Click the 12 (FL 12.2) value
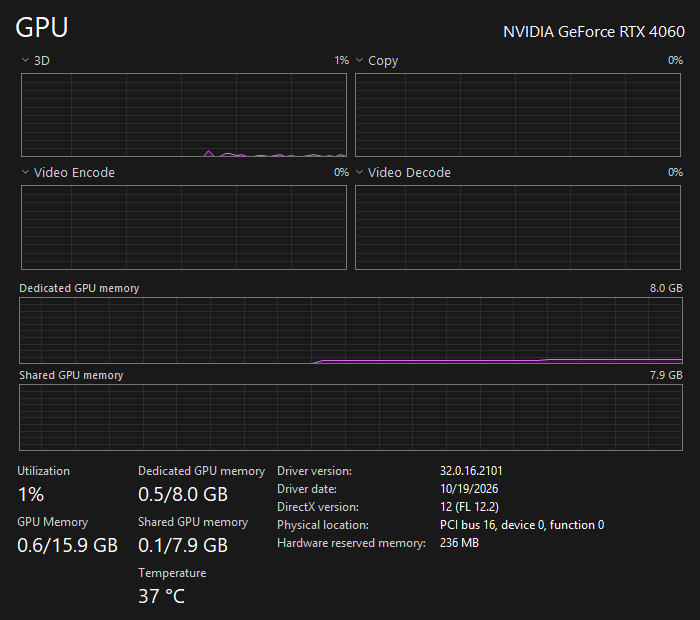The width and height of the screenshot is (700, 620). coord(469,507)
